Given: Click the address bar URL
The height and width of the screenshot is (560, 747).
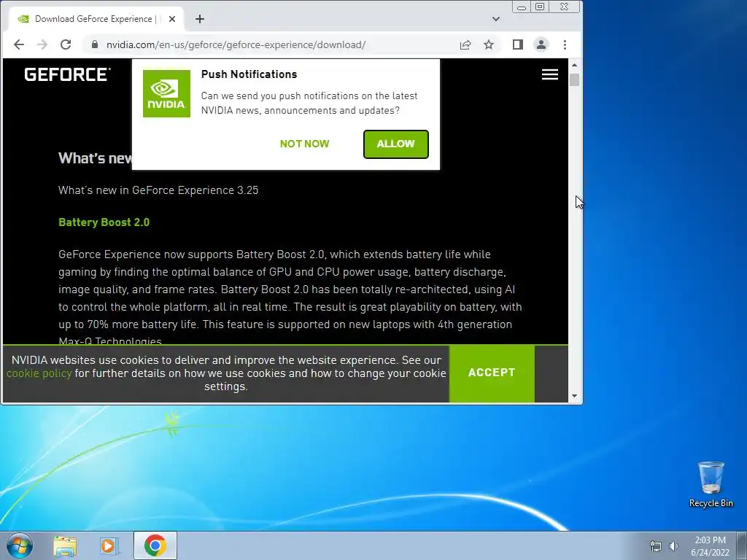Looking at the screenshot, I should click(236, 44).
